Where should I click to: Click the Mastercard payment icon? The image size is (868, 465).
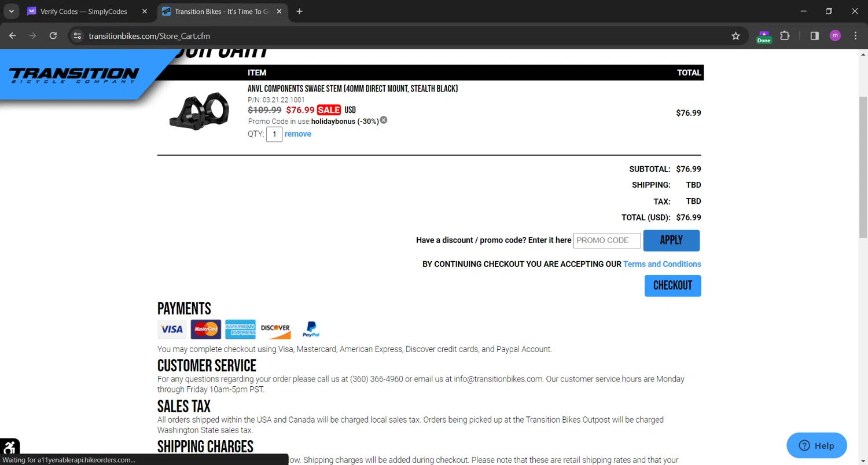[x=206, y=329]
